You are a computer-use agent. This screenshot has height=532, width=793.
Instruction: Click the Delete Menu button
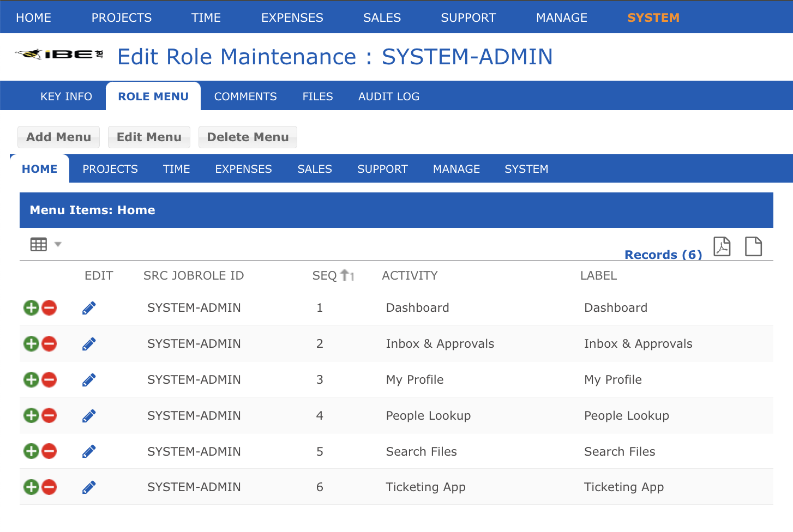coord(248,137)
